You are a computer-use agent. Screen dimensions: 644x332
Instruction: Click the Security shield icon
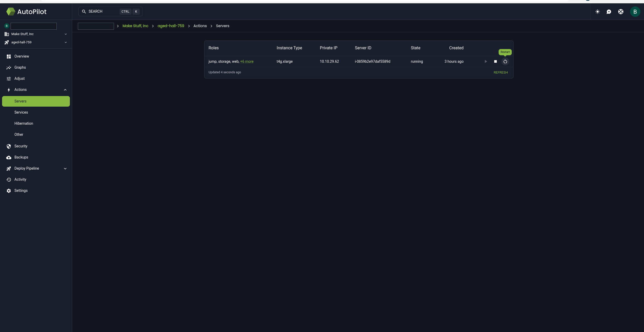[9, 146]
